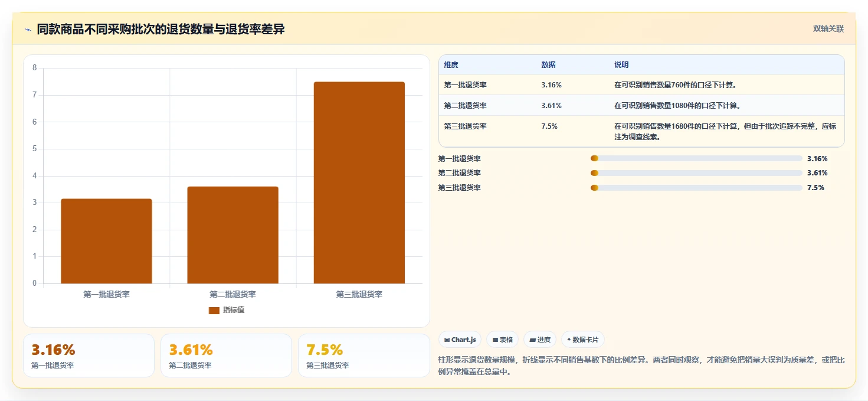This screenshot has height=401, width=868.
Task: Click the 第一批退货率 bar in the chart
Action: [x=106, y=241]
